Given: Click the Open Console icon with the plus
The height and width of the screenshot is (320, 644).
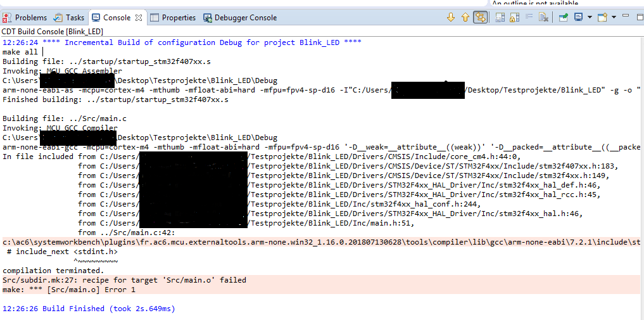Looking at the screenshot, I should [x=602, y=17].
